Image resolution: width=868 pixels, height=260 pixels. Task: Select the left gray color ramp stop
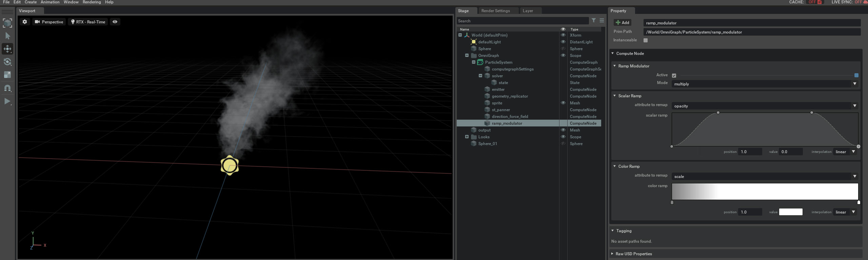(x=672, y=202)
